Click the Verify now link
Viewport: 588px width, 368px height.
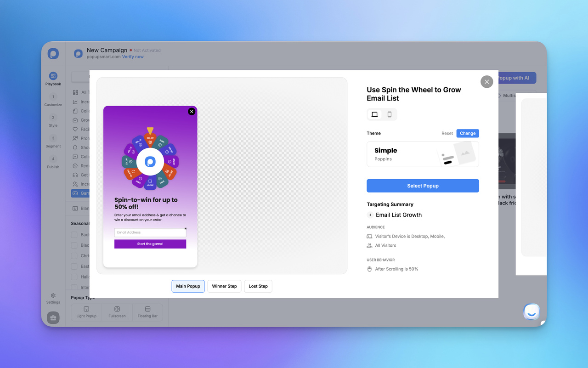[x=133, y=57]
